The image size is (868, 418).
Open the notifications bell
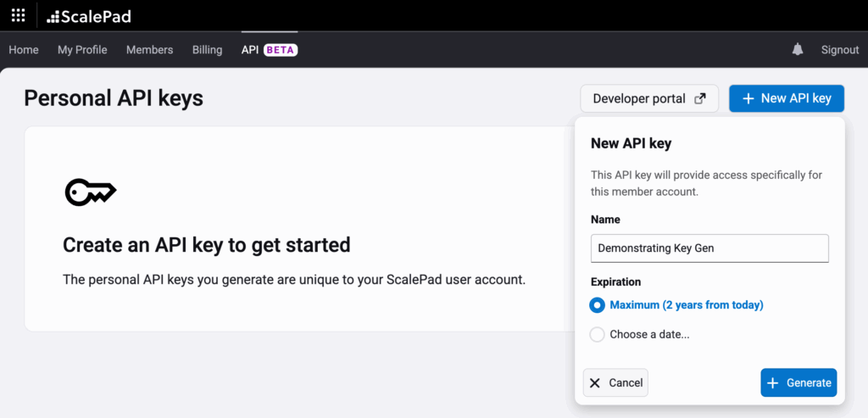point(798,50)
